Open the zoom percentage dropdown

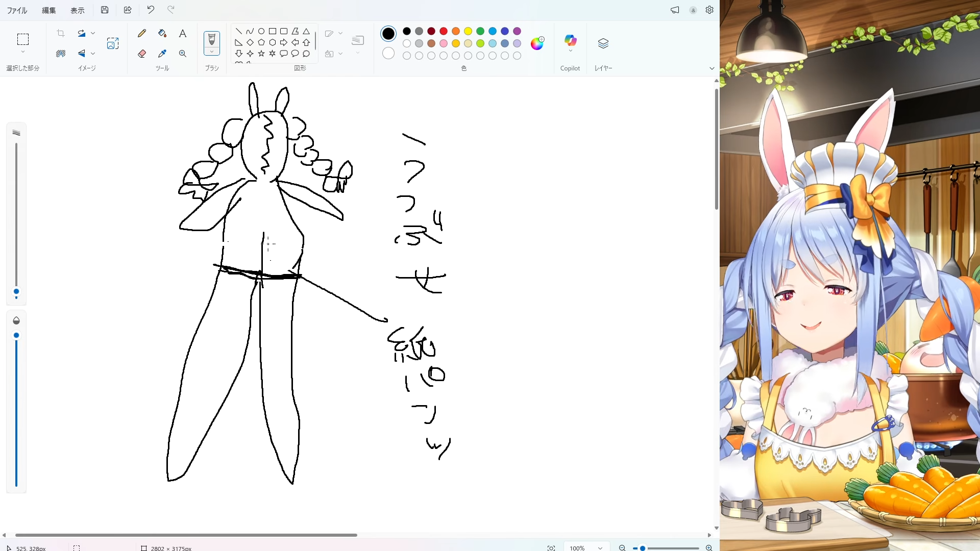(600, 548)
